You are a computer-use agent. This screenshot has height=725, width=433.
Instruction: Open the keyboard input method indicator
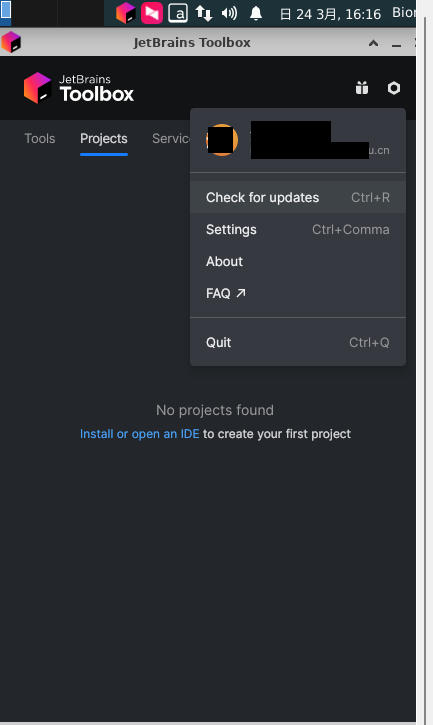(x=178, y=13)
